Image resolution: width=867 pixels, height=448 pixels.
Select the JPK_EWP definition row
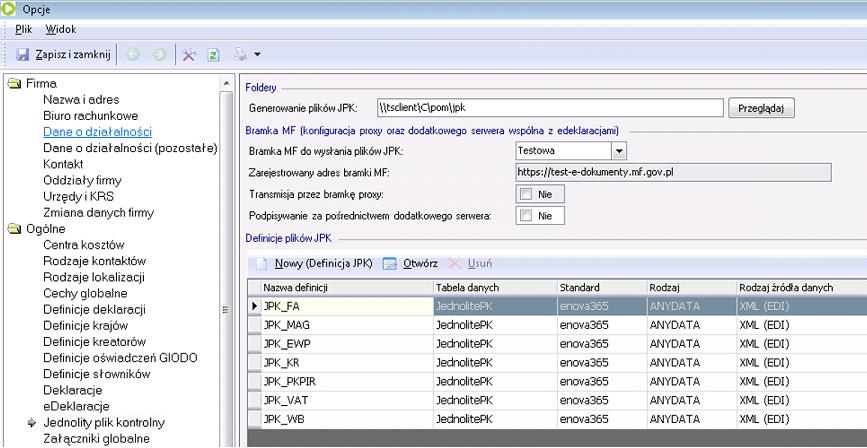pos(557,344)
